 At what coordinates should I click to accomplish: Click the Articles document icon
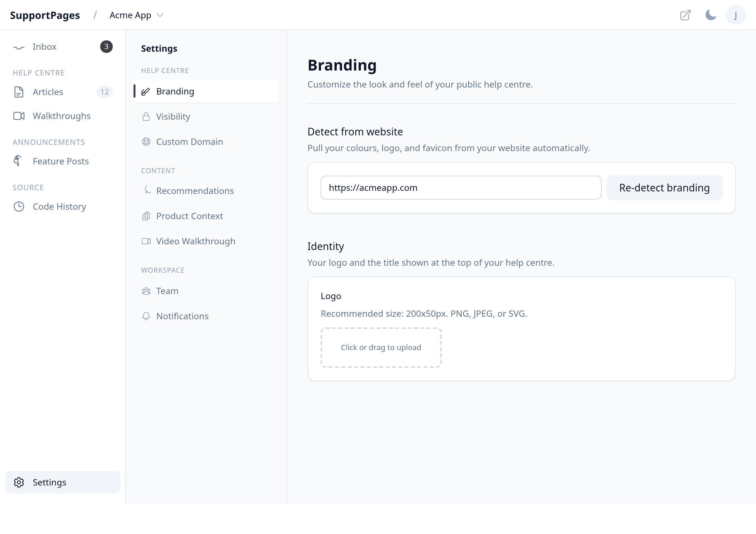tap(19, 92)
